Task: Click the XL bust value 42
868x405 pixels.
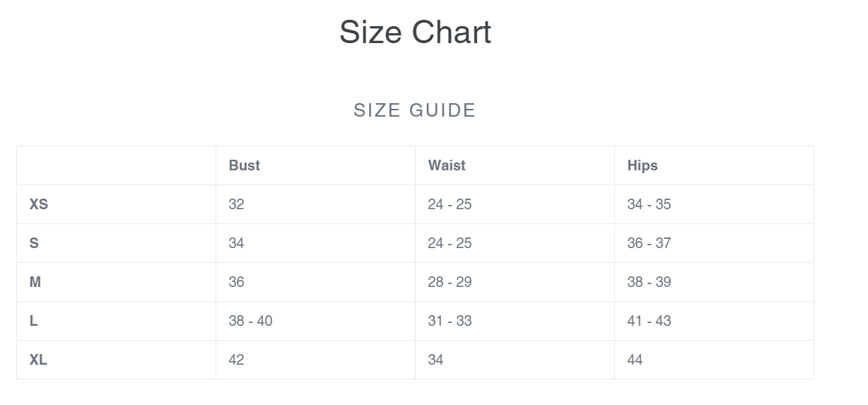Action: [x=236, y=360]
